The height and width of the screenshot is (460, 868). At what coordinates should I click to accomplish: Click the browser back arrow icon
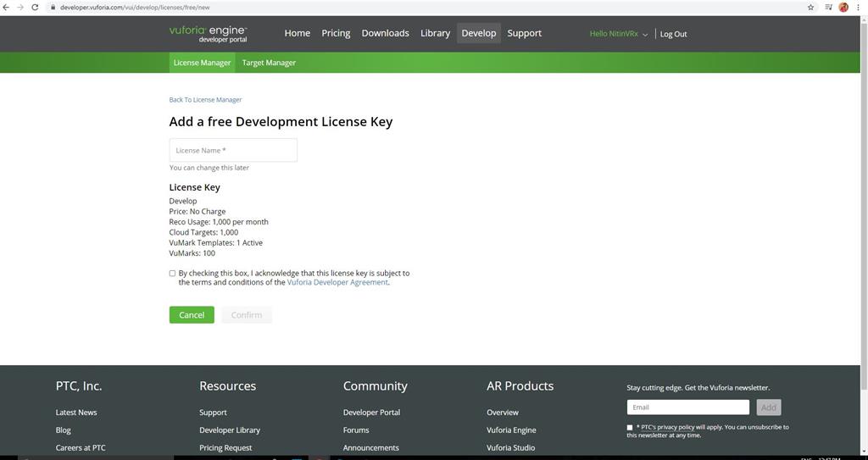pos(6,7)
